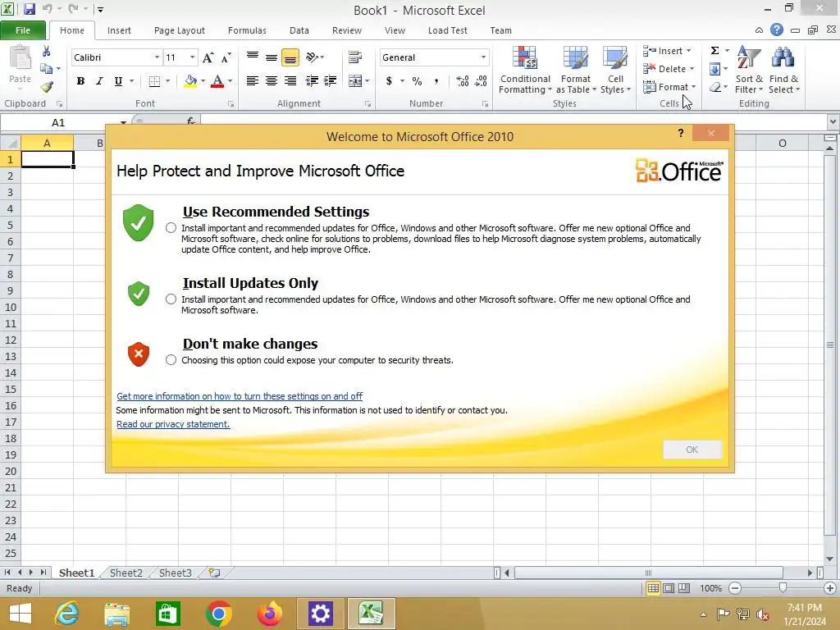Switch to the Page Layout tab

180,30
